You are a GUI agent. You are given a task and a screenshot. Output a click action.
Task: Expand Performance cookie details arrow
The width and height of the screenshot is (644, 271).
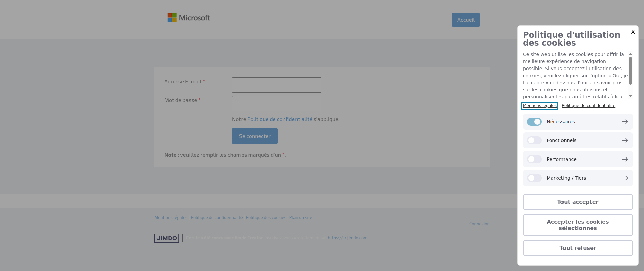(x=625, y=159)
